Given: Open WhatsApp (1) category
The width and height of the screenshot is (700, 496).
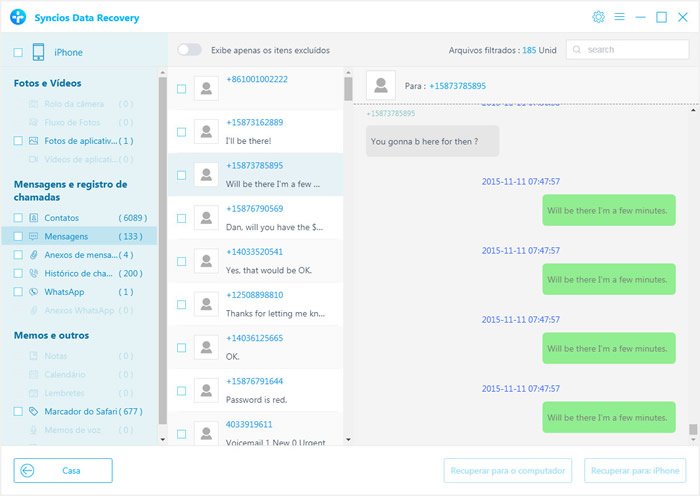Looking at the screenshot, I should (x=79, y=292).
